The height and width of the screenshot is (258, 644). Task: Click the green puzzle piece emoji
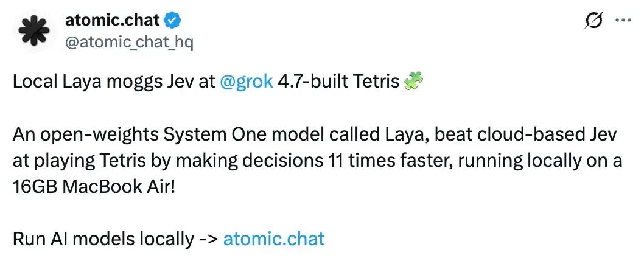(413, 82)
